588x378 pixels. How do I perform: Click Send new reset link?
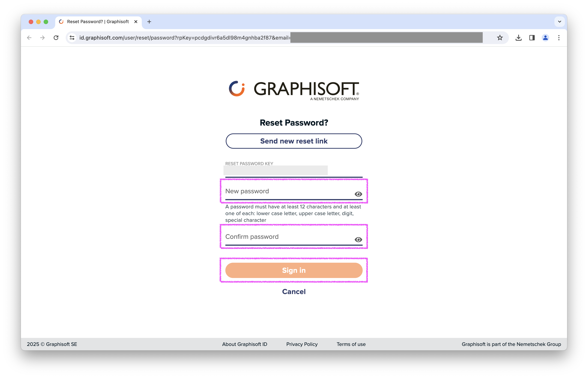click(294, 141)
